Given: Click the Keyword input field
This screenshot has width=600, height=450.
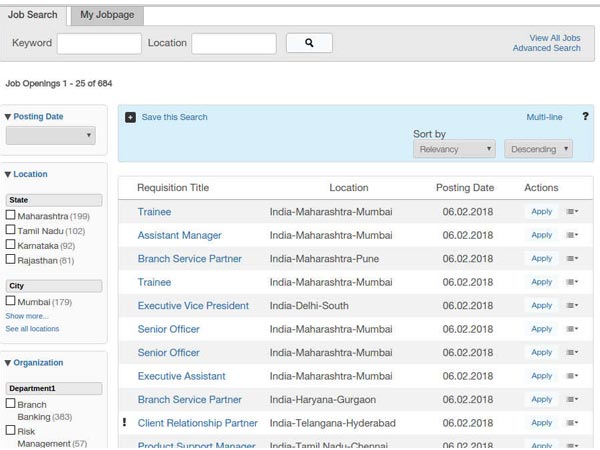Looking at the screenshot, I should point(99,43).
